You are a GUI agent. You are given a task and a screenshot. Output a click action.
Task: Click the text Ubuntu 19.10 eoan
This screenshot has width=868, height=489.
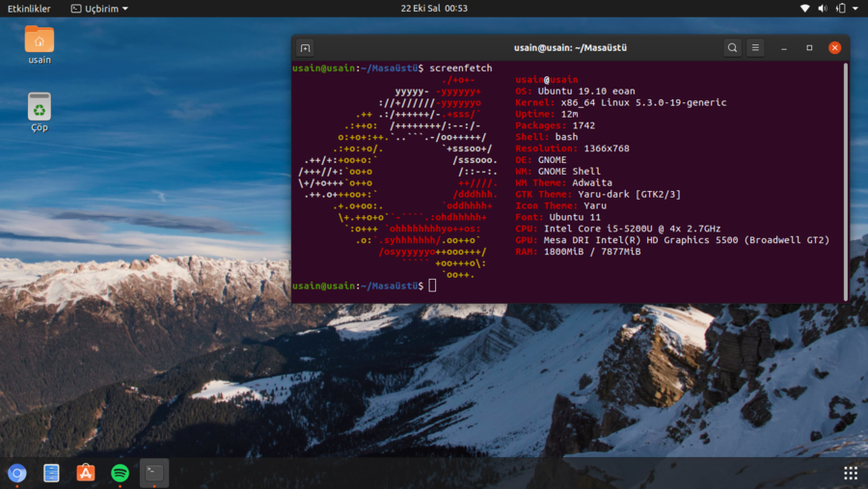tap(586, 91)
